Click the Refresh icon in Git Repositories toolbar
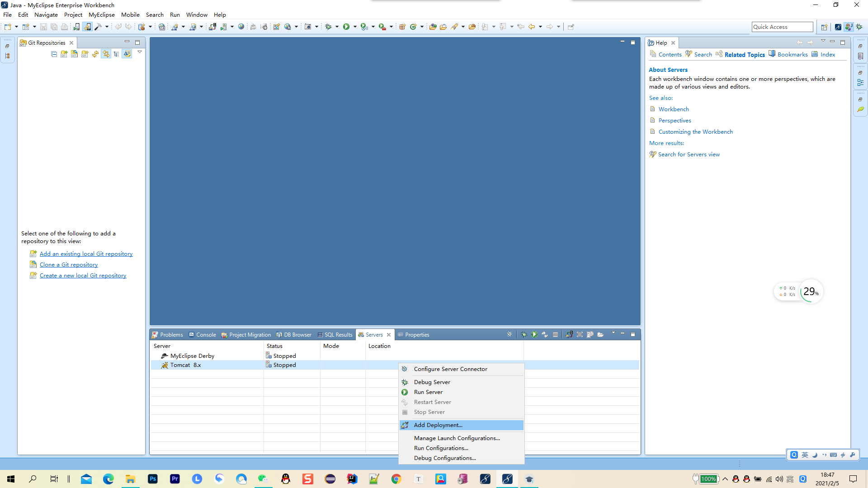The image size is (868, 488). pyautogui.click(x=95, y=54)
